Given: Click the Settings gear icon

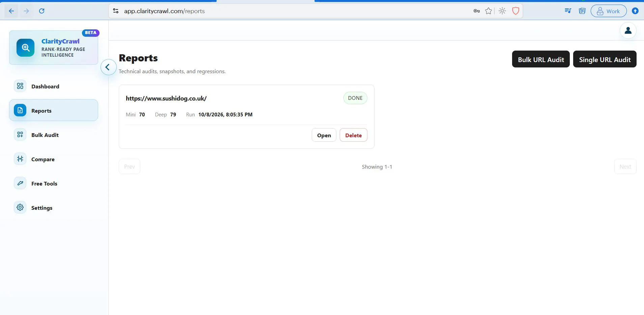Looking at the screenshot, I should pyautogui.click(x=20, y=207).
